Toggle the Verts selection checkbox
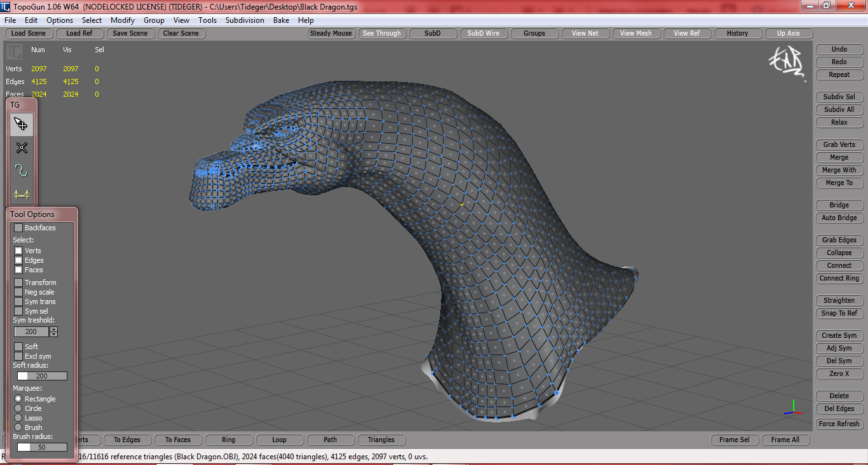 pyautogui.click(x=18, y=251)
